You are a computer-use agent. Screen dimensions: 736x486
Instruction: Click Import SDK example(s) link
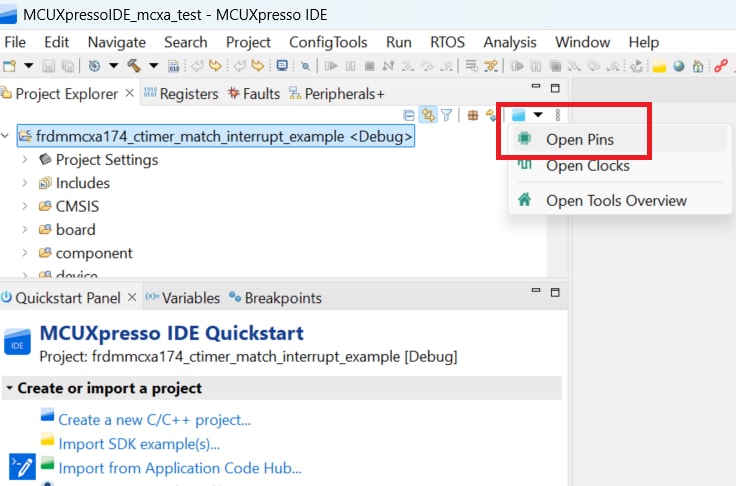point(139,444)
